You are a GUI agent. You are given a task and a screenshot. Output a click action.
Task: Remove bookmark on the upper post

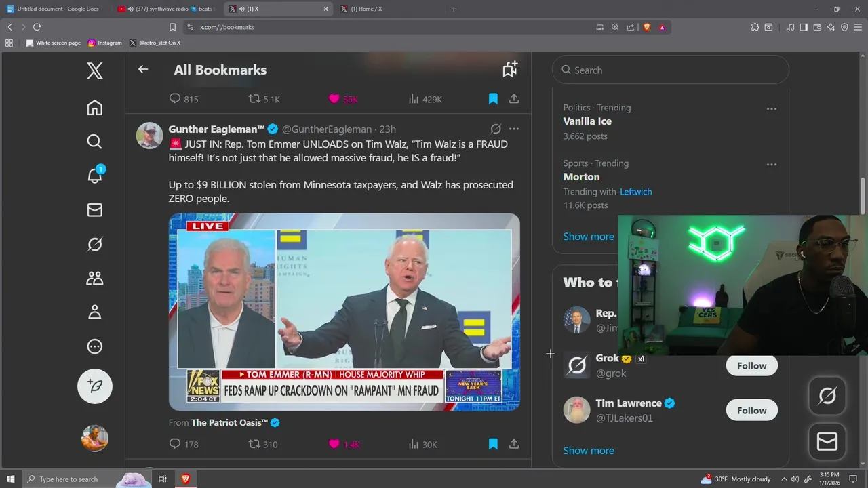click(493, 99)
